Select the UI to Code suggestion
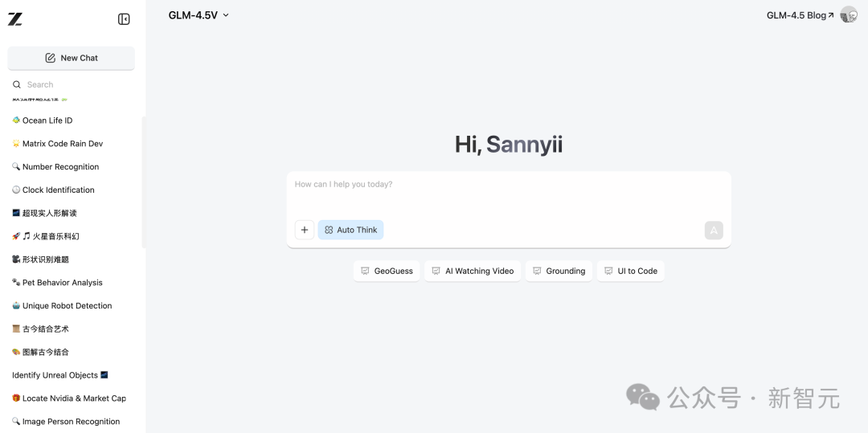The image size is (868, 433). [631, 271]
